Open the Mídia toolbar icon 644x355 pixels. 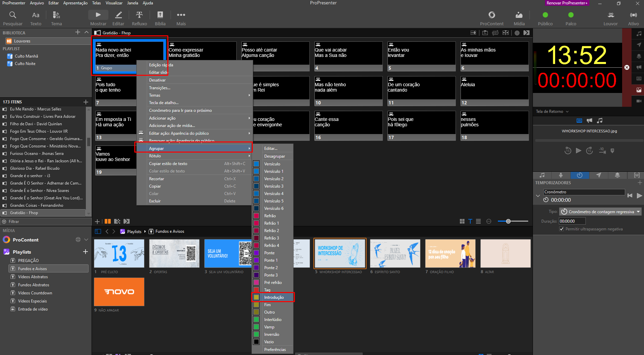(519, 19)
